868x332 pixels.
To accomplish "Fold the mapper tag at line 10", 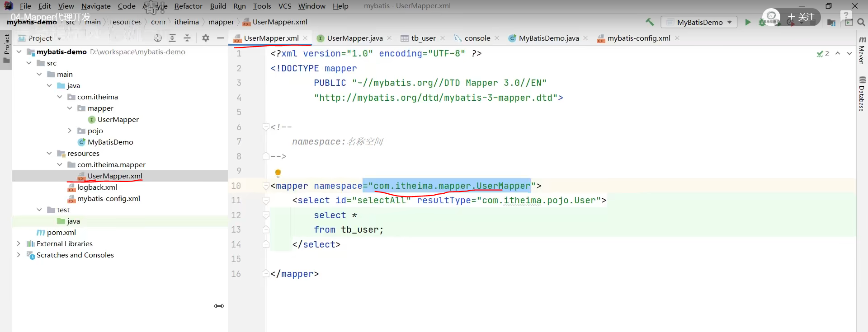I will point(266,186).
